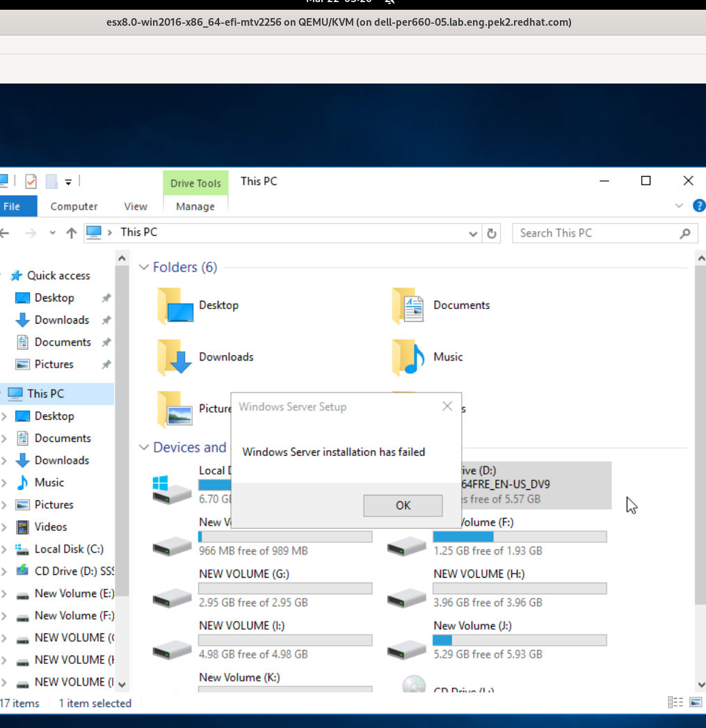Select This PC in navigation pane
The image size is (706, 728).
(x=45, y=394)
